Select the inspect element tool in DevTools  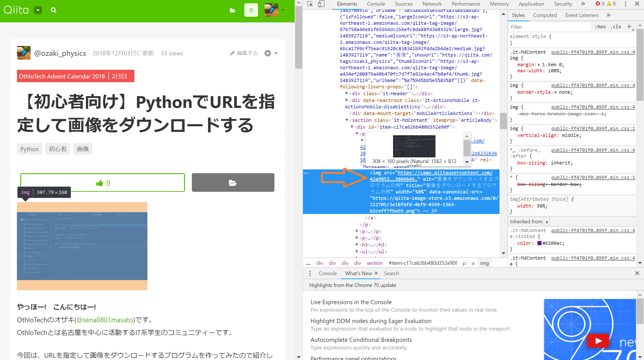point(310,4)
